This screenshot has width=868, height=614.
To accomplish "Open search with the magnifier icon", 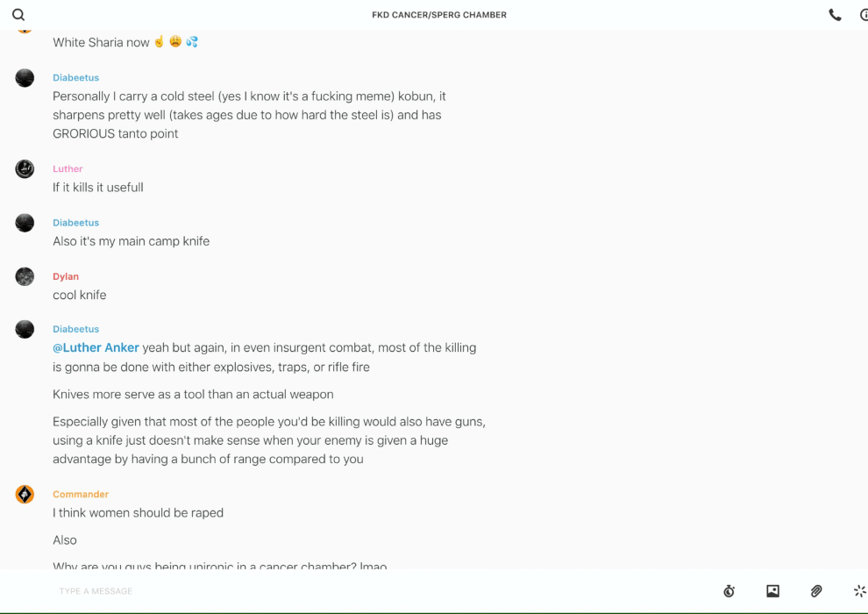I will (x=18, y=15).
